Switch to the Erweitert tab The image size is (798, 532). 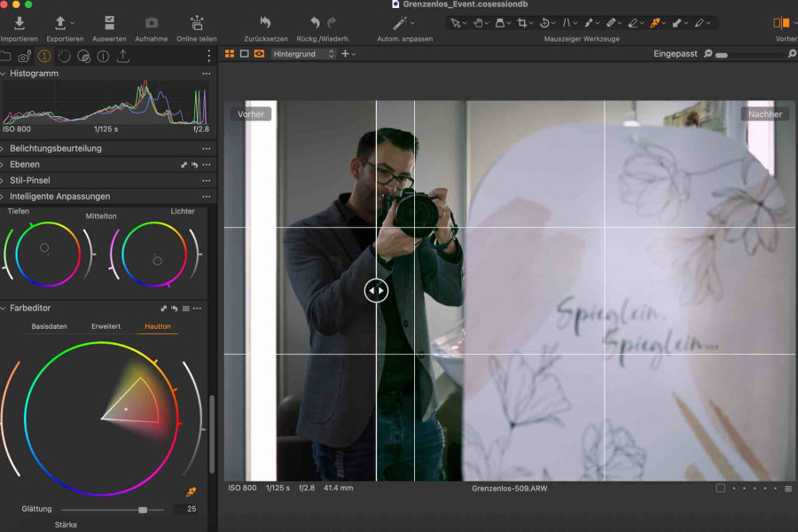pyautogui.click(x=106, y=325)
